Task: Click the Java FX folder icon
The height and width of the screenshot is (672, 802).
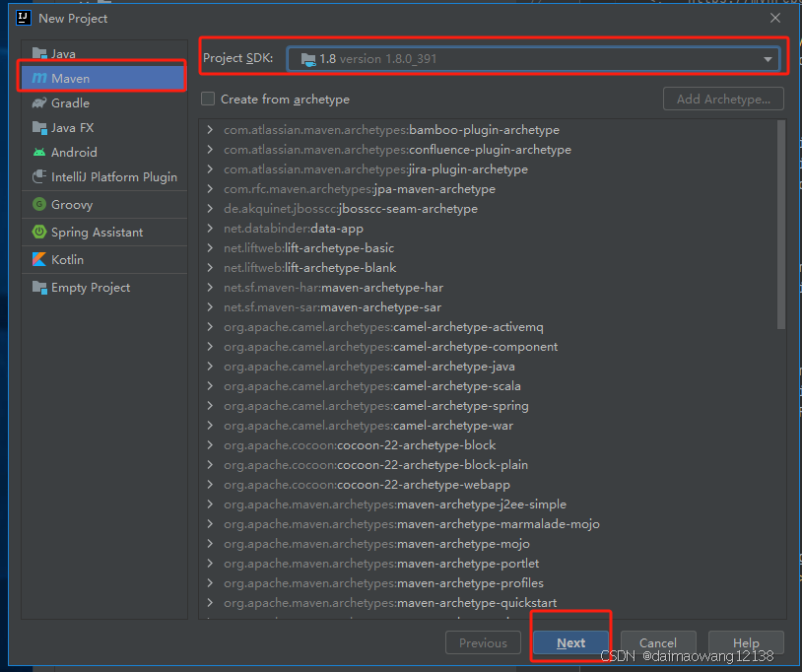Action: [39, 127]
